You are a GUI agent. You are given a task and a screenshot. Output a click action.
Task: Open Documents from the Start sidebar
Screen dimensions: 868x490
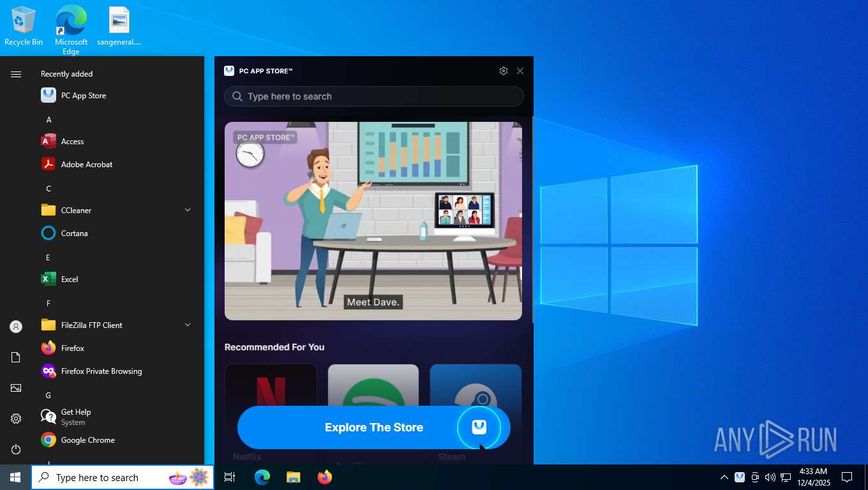pyautogui.click(x=16, y=357)
